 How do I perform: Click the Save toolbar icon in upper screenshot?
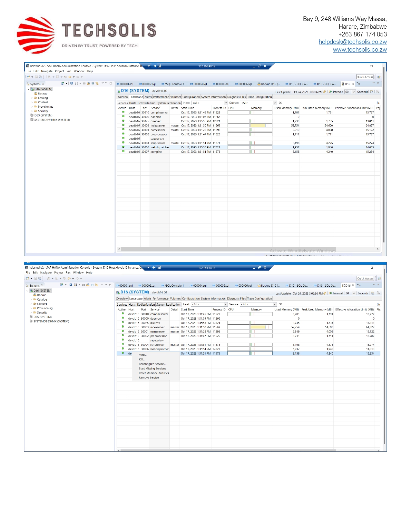[x=36, y=77]
